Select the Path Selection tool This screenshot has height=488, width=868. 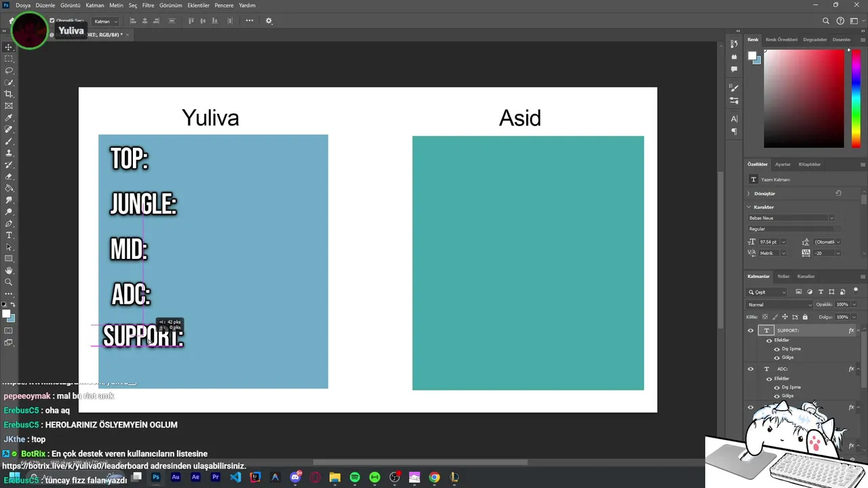(x=9, y=247)
